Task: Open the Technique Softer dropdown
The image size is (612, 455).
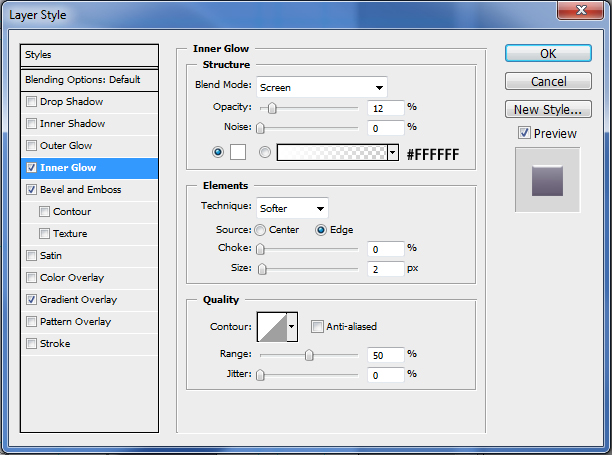Action: (292, 208)
